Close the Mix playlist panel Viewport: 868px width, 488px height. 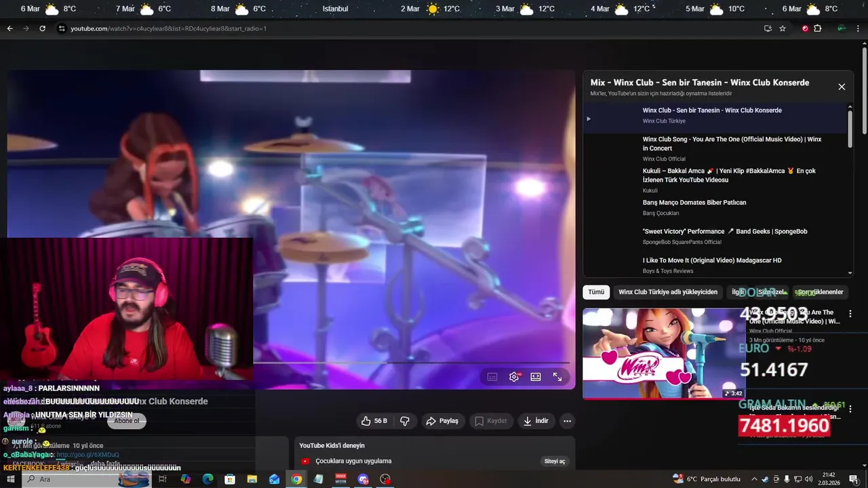842,87
